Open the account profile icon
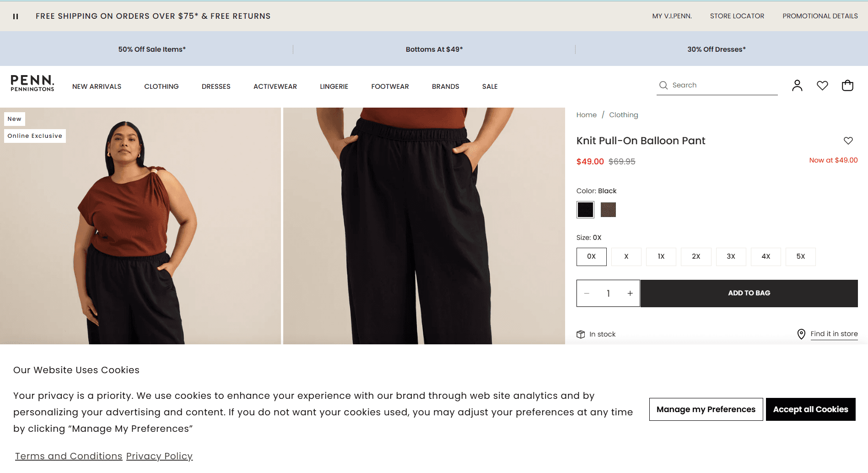The width and height of the screenshot is (868, 473). pos(797,85)
